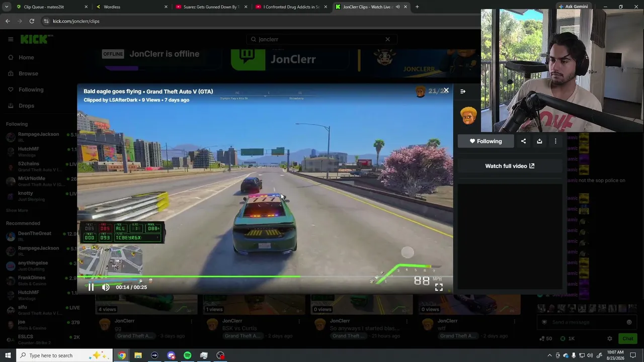Show hidden system tray icons
Viewport: 644px width, 362px height.
[549, 355]
